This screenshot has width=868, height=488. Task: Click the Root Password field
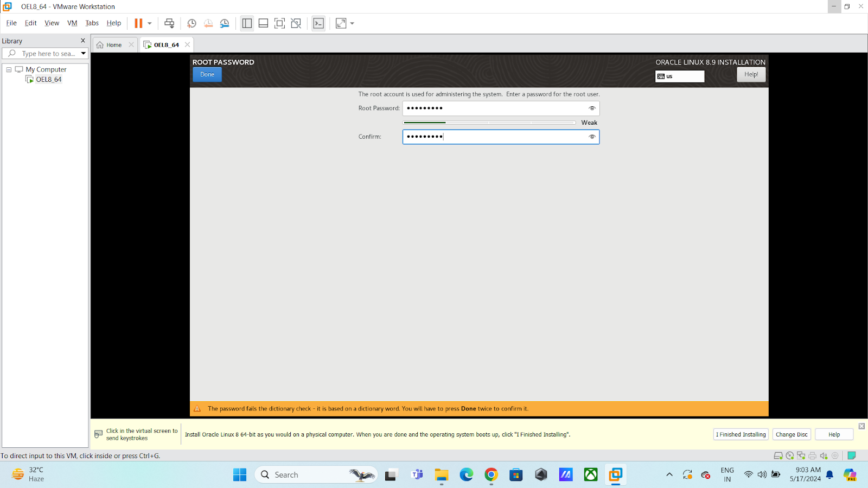pos(501,108)
